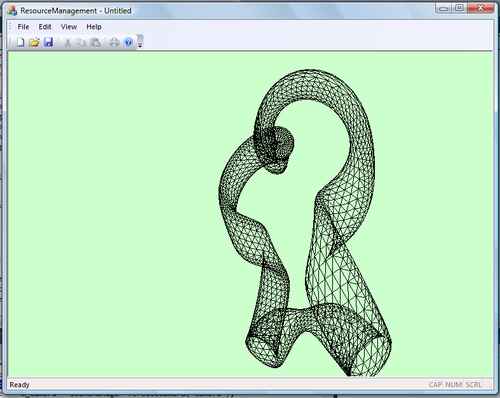
Task: Click the NUM indicator in status bar
Action: pos(453,385)
